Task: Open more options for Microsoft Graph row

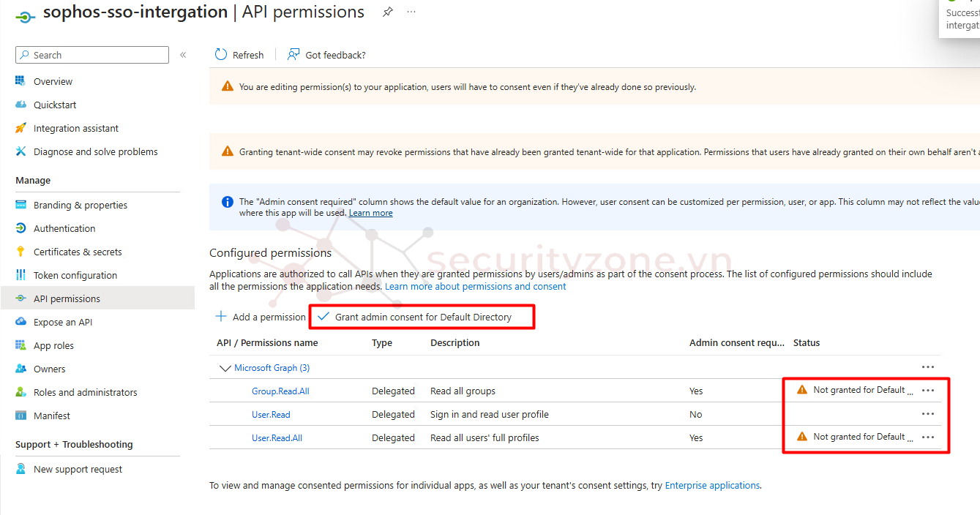Action: coord(928,367)
